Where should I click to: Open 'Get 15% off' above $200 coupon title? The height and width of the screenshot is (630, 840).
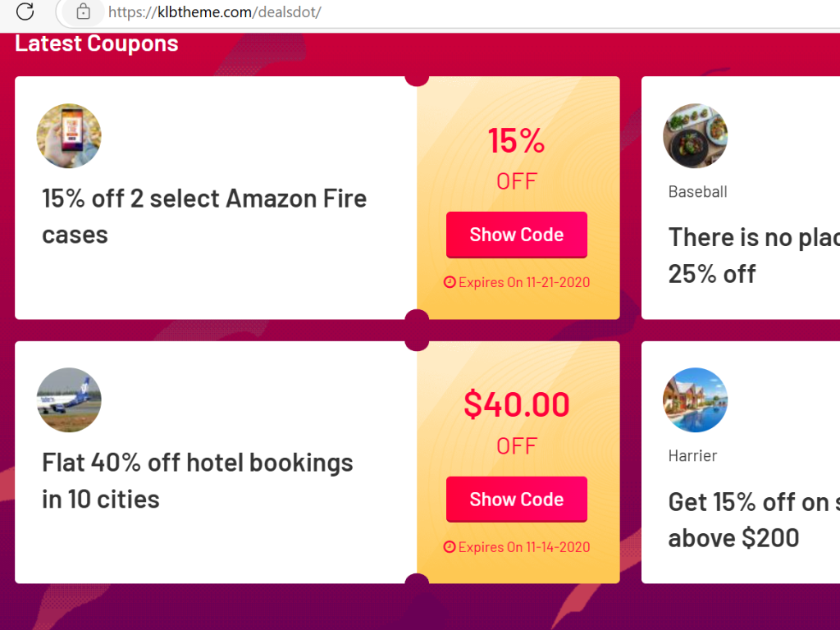[x=754, y=519]
